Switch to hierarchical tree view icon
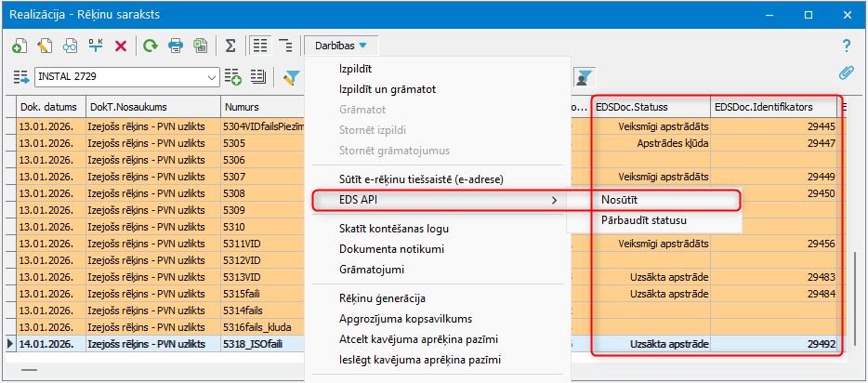This screenshot has height=383, width=868. point(285,46)
